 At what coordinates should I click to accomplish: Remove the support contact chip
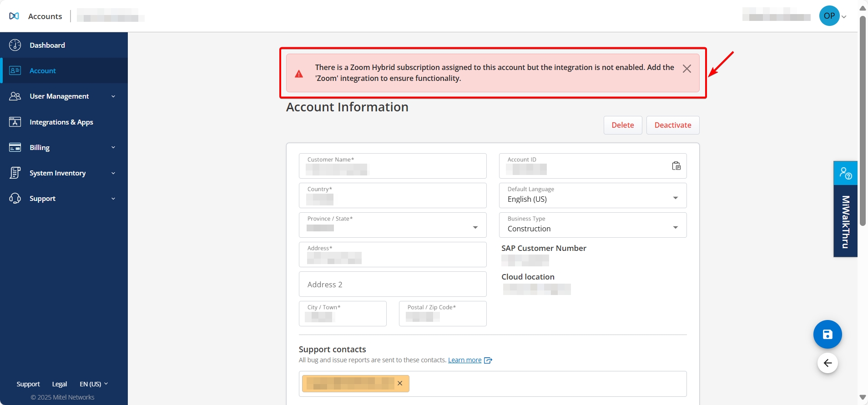pyautogui.click(x=400, y=383)
